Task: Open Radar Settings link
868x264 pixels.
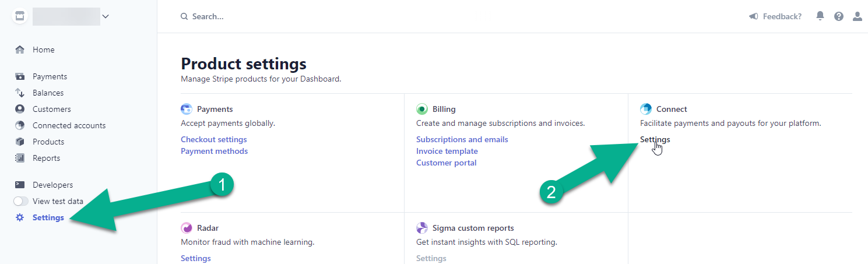Action: pyautogui.click(x=195, y=258)
